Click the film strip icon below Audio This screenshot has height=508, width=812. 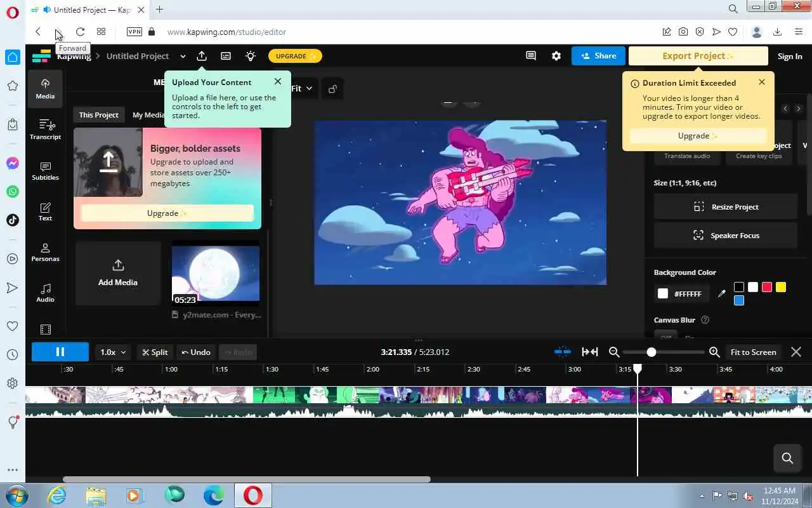45,330
